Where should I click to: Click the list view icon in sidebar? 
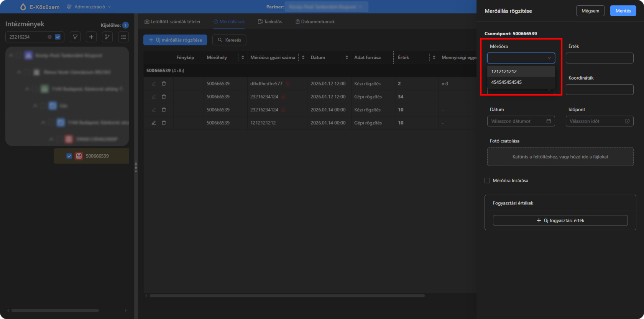click(x=123, y=37)
